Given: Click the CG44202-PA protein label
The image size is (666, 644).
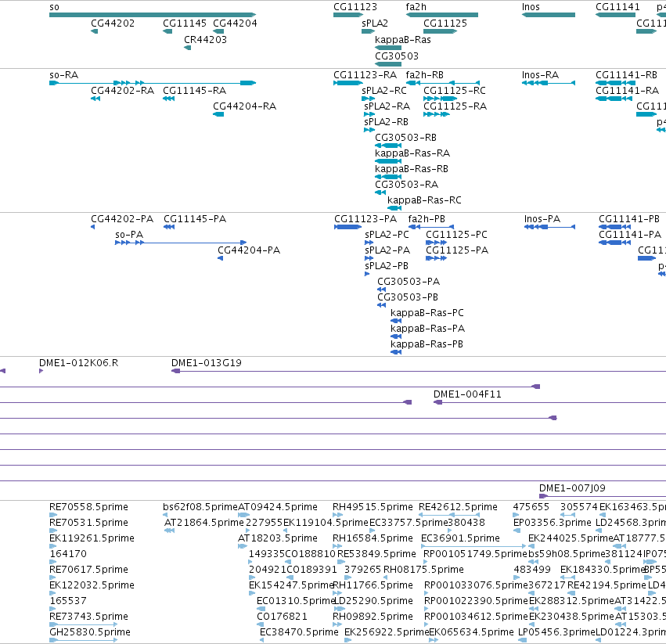Looking at the screenshot, I should (122, 219).
